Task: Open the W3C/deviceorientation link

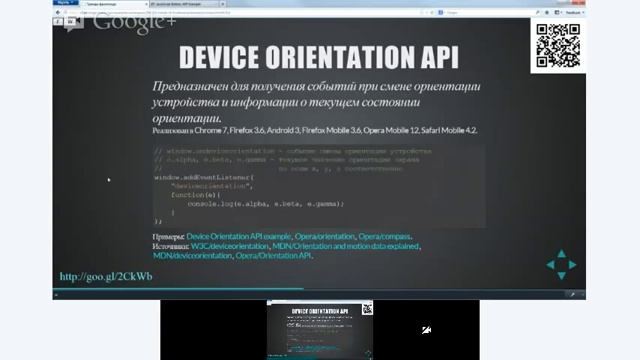Action: pos(230,246)
